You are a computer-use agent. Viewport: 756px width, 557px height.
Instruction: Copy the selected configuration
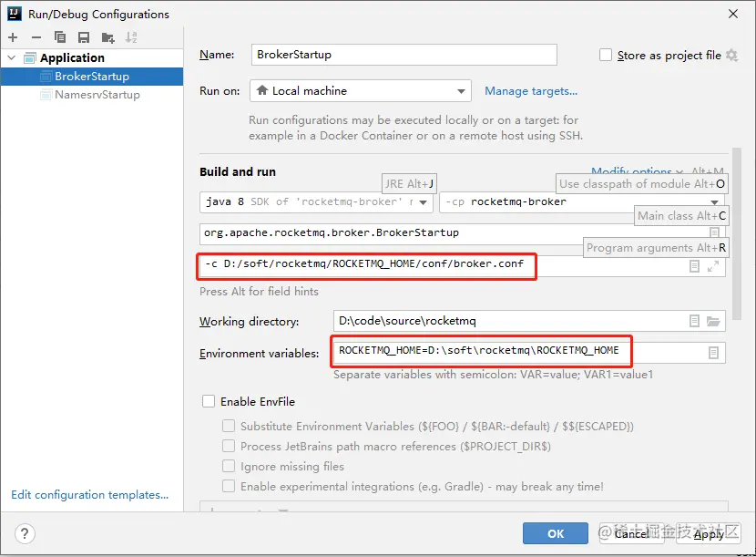60,37
